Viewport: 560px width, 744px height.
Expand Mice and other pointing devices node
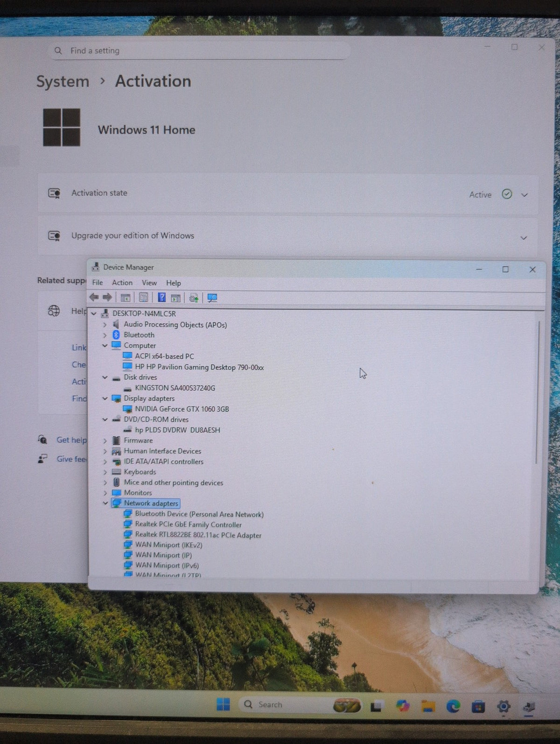[105, 483]
